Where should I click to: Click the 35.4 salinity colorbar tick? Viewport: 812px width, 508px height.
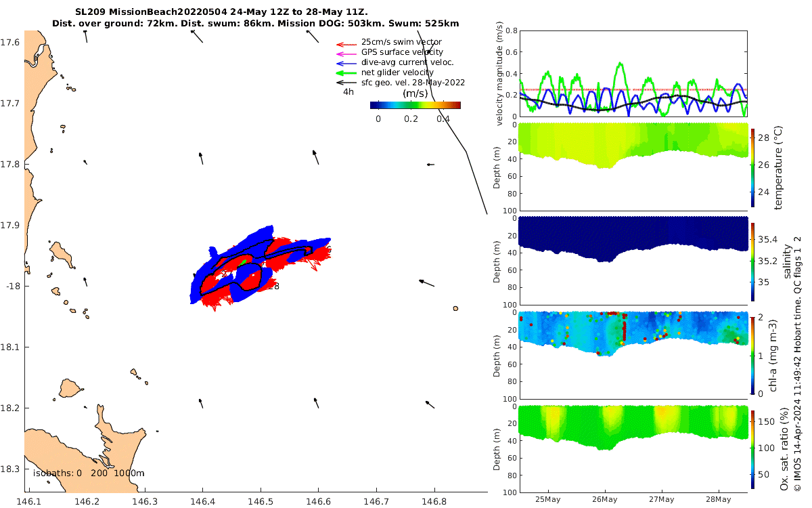[x=768, y=240]
